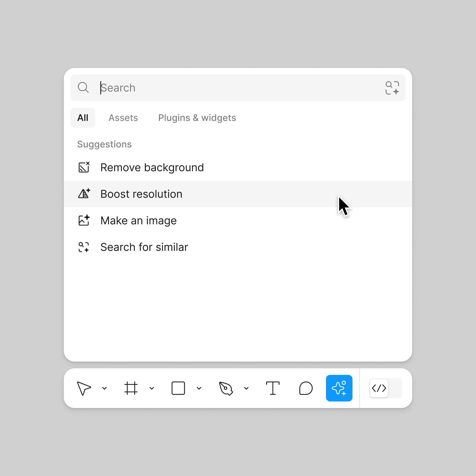This screenshot has height=476, width=476.
Task: Select the Text tool
Action: [x=273, y=388]
